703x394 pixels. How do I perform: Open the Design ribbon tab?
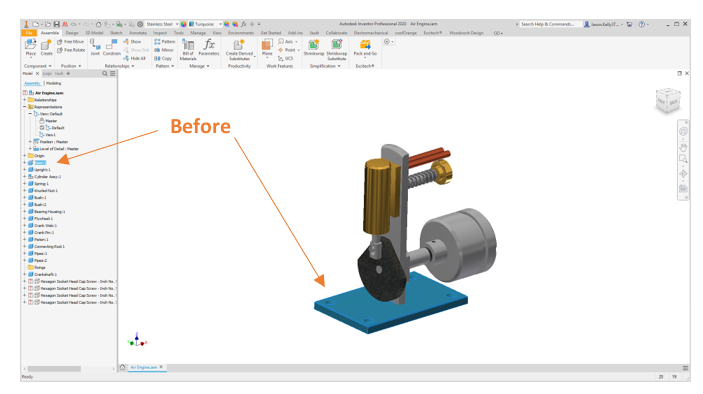tap(72, 33)
